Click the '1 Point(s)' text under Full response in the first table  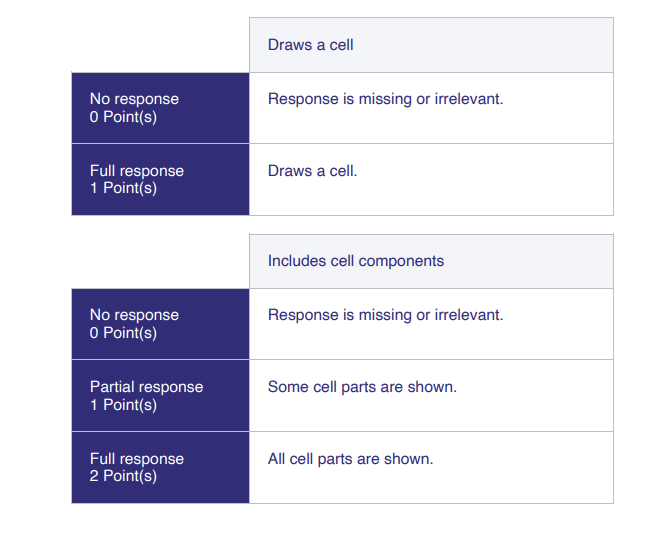(123, 188)
